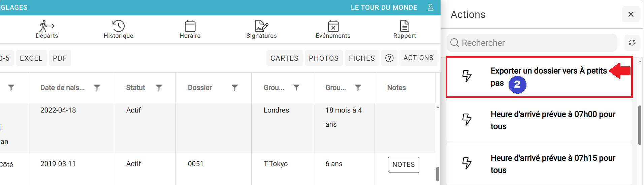Select Heure d'arrivé prévue à 07h15 action
This screenshot has height=185, width=644.
tap(539, 164)
